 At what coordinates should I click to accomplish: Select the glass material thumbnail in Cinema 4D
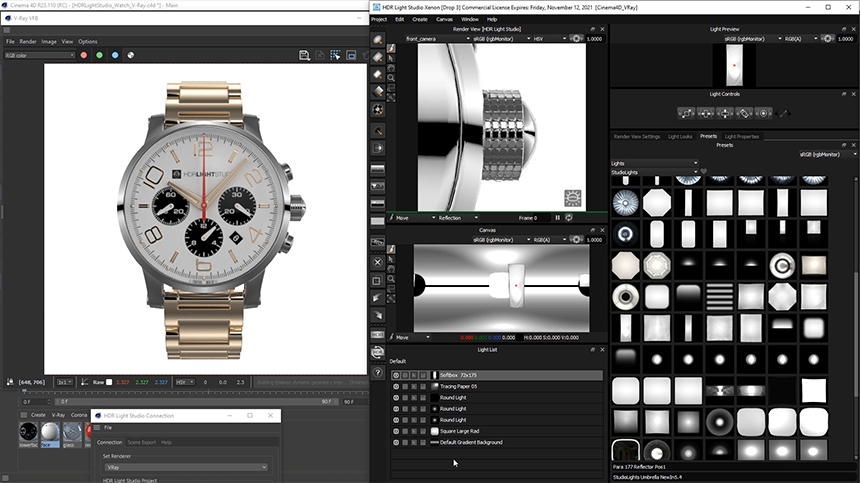click(x=72, y=433)
